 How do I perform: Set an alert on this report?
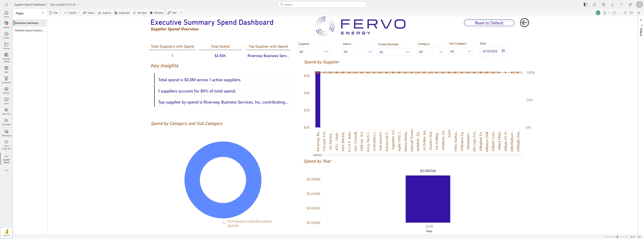coord(140,13)
